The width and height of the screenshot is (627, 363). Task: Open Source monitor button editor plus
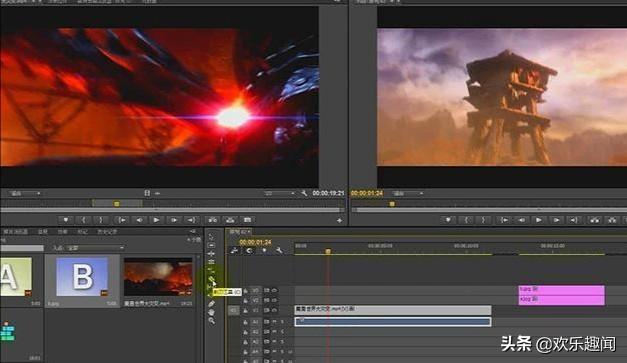(339, 220)
